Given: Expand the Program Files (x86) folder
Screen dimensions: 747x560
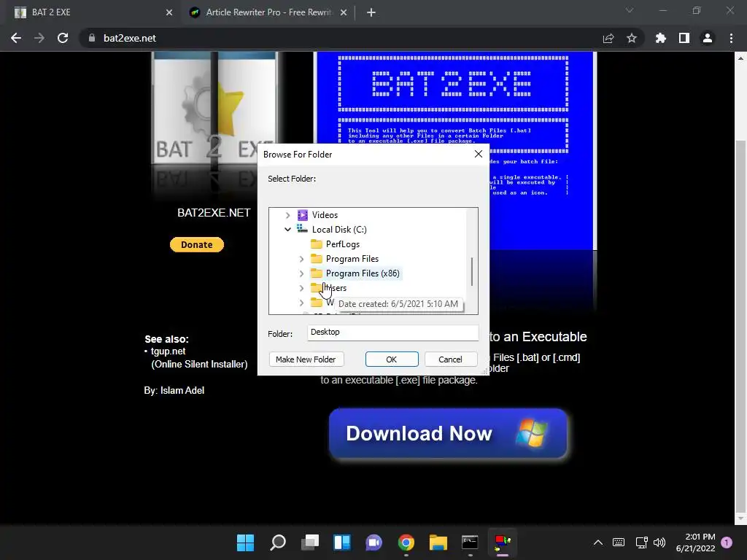Looking at the screenshot, I should coord(301,274).
